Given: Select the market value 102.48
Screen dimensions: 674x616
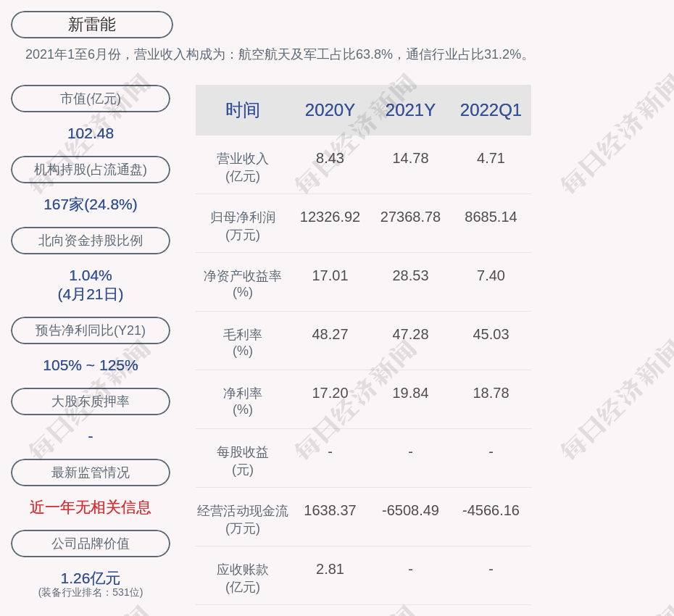Looking at the screenshot, I should click(91, 133).
